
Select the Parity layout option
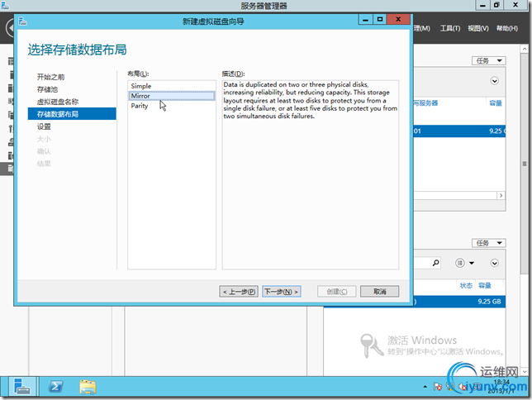pos(171,106)
